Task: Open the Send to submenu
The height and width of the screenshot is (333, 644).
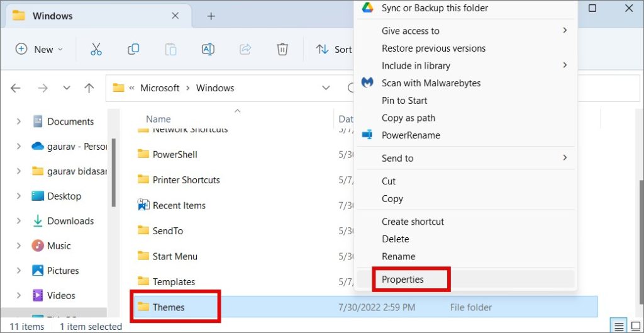Action: [466, 158]
